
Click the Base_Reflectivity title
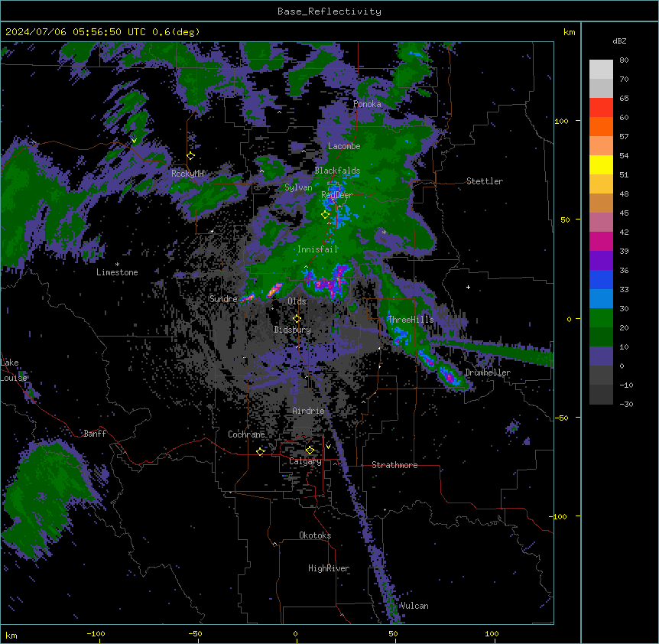(329, 11)
